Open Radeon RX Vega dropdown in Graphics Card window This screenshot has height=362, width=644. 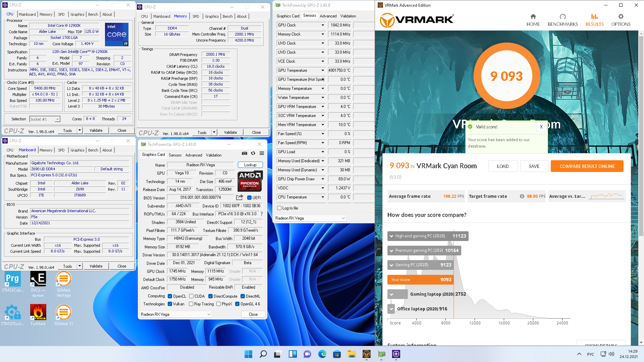click(x=176, y=314)
